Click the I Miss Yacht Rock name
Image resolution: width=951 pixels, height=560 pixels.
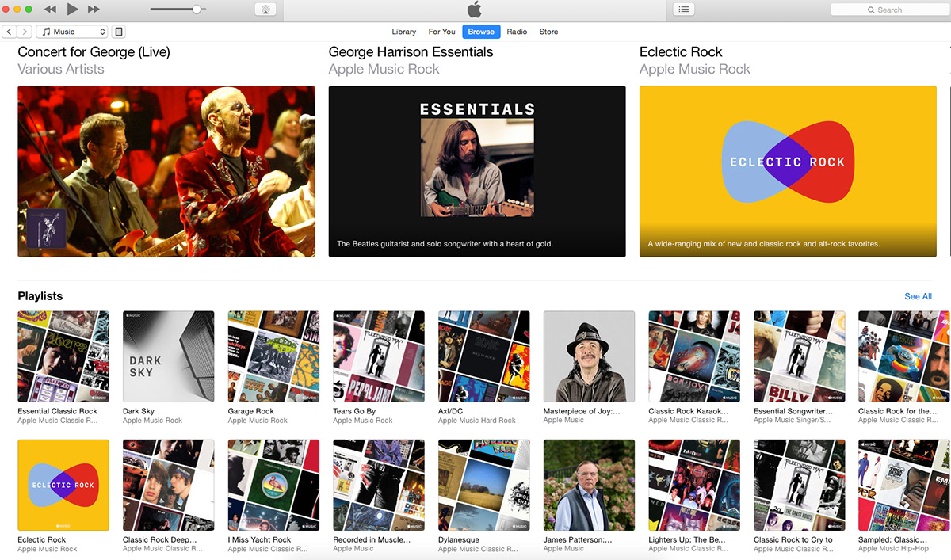pyautogui.click(x=259, y=539)
